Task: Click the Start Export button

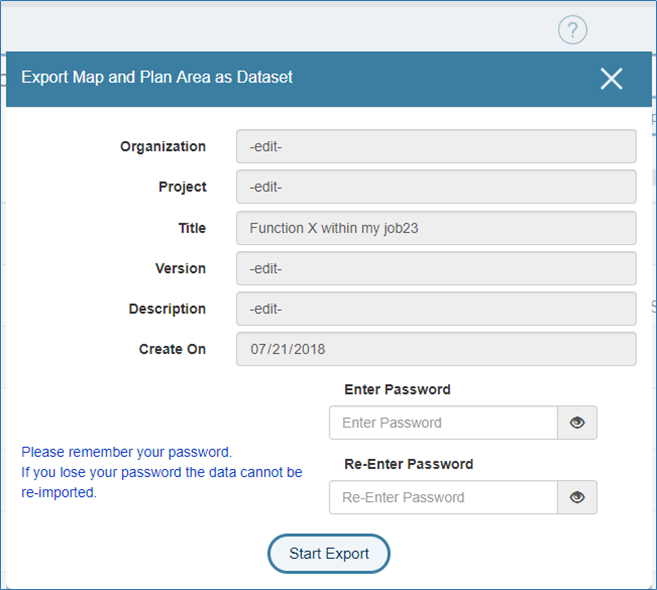Action: 329,554
